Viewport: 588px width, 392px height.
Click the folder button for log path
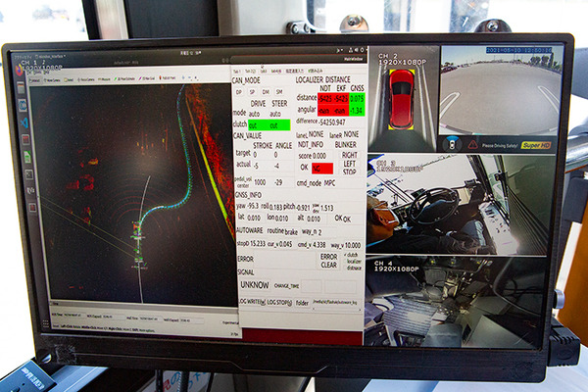coord(302,303)
